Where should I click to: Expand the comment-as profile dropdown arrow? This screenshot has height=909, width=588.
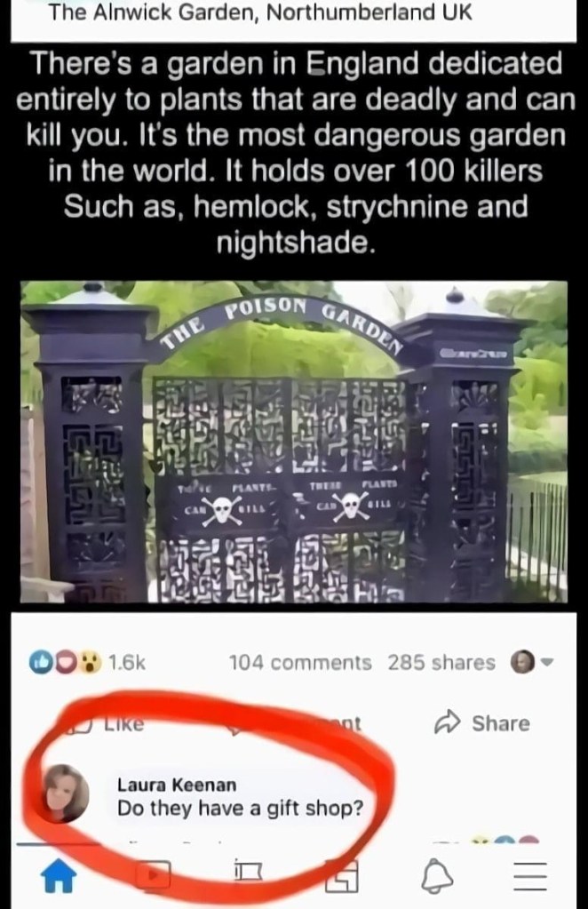tap(547, 661)
